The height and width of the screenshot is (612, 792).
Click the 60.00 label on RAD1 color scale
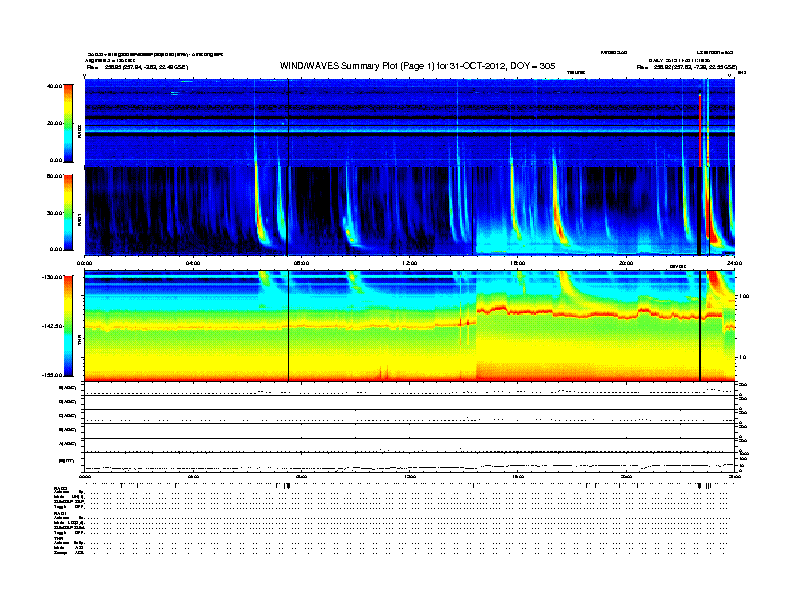click(54, 176)
